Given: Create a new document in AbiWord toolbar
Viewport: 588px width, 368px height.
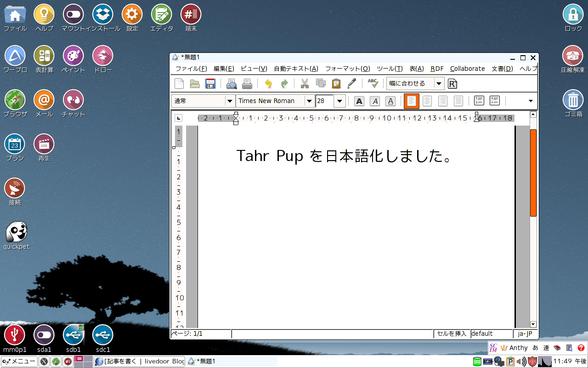Looking at the screenshot, I should [179, 84].
